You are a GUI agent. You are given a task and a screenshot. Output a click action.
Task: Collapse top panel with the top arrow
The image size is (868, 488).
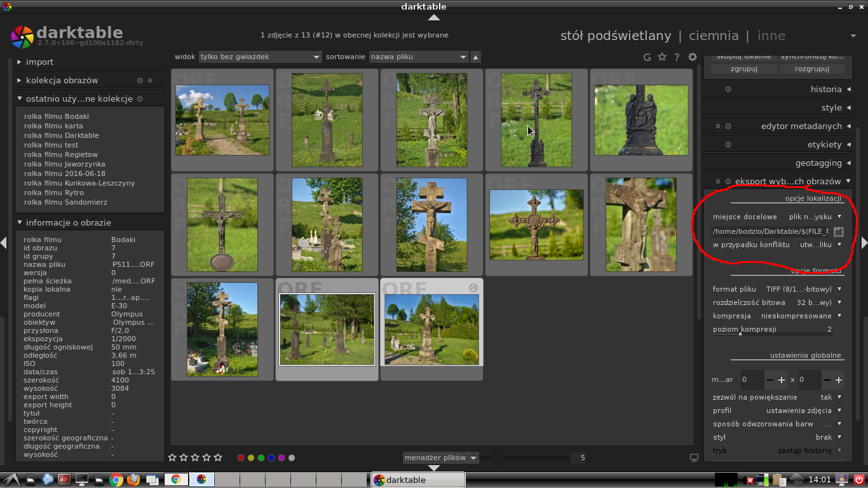pos(433,17)
